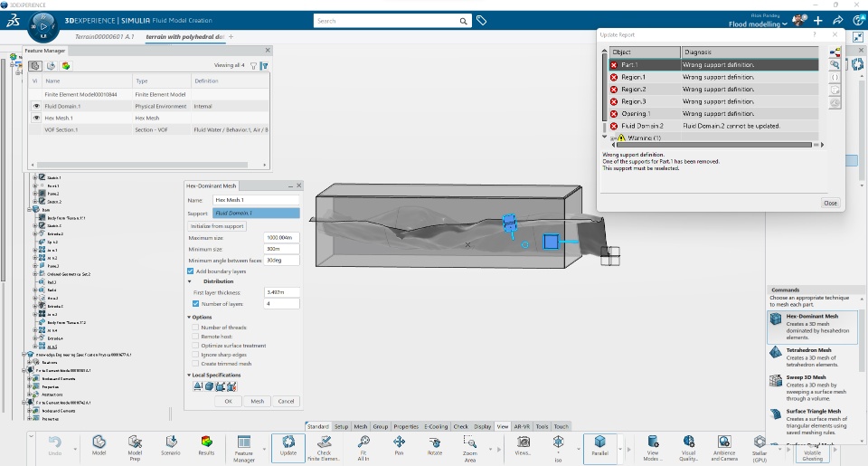Click the share arrow icon in the top bar
Screen dimensions: 868x466
(837, 21)
